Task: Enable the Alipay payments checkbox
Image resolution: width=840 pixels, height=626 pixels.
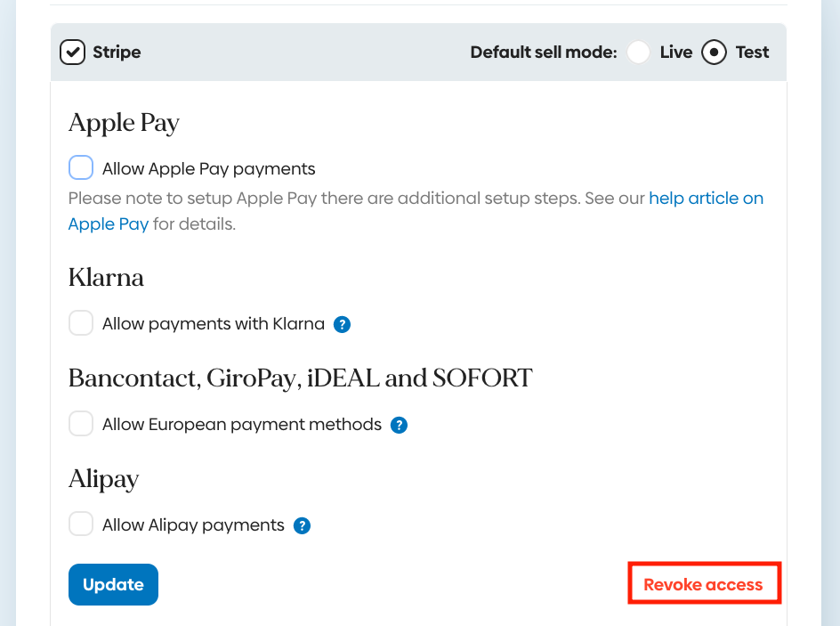Action: click(x=81, y=524)
